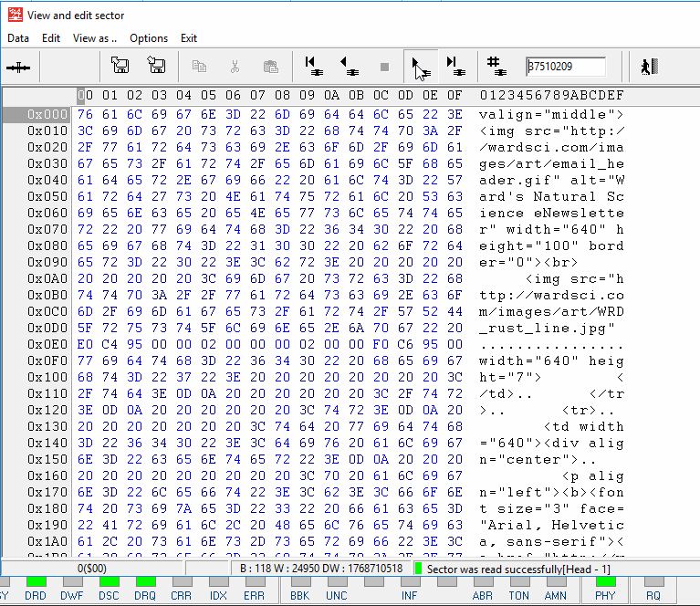Click the UNC status indicator label

[337, 596]
